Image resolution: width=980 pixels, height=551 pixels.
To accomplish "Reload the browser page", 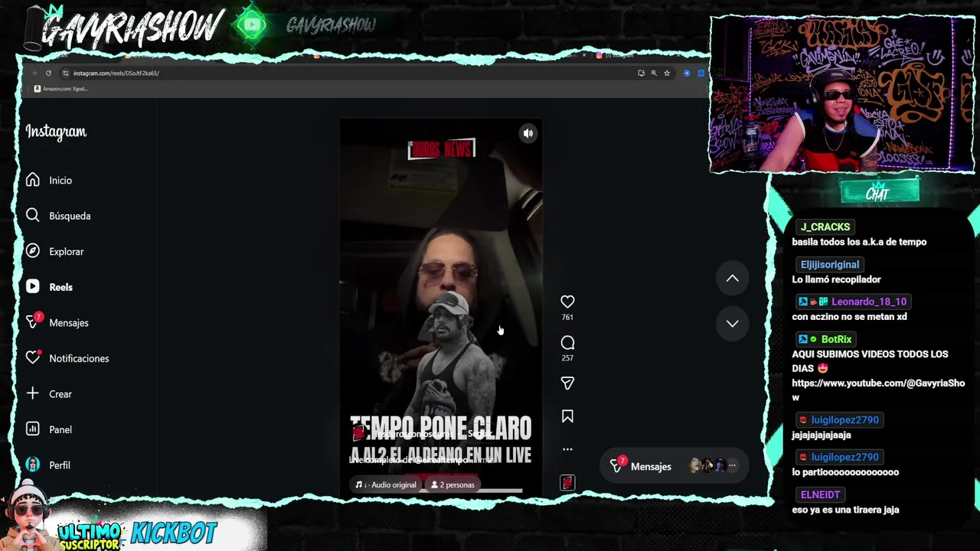I will [48, 73].
